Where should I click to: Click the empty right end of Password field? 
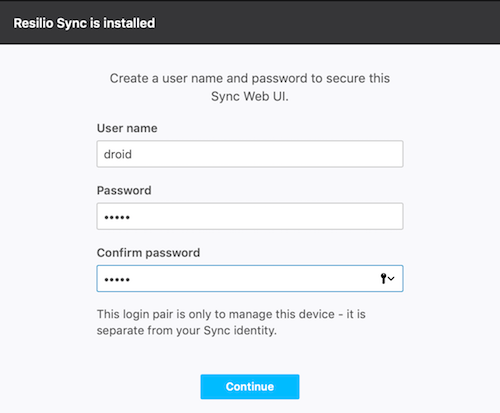click(x=333, y=216)
